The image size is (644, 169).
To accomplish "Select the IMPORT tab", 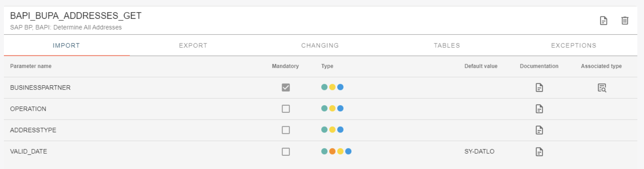I will coord(66,45).
